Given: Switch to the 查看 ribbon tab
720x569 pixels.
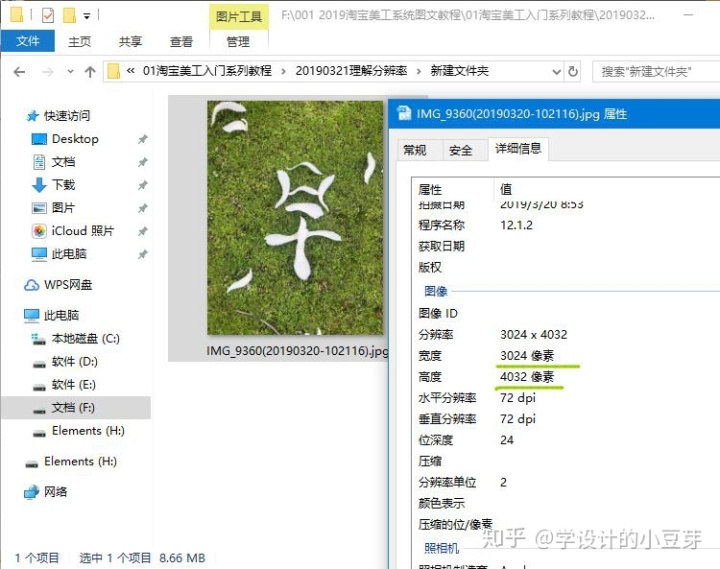Looking at the screenshot, I should click(181, 42).
